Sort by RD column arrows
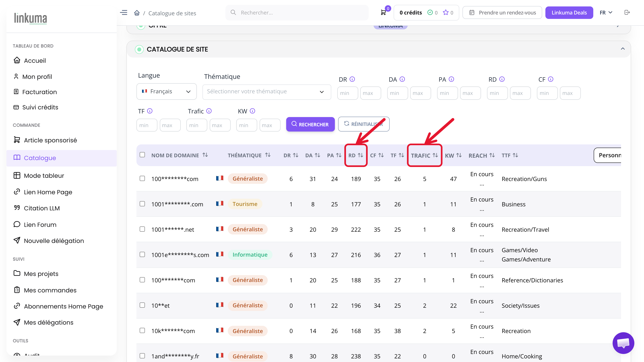644x362 pixels. click(x=360, y=155)
